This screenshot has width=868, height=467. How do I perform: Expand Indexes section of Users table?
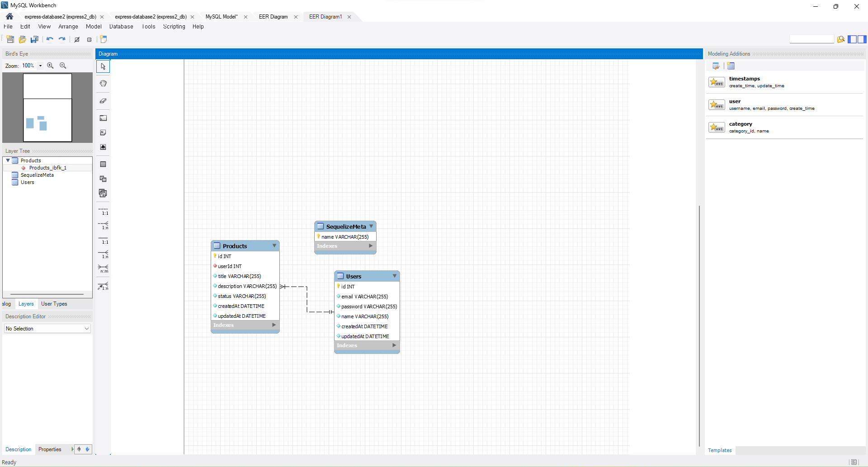tap(394, 345)
